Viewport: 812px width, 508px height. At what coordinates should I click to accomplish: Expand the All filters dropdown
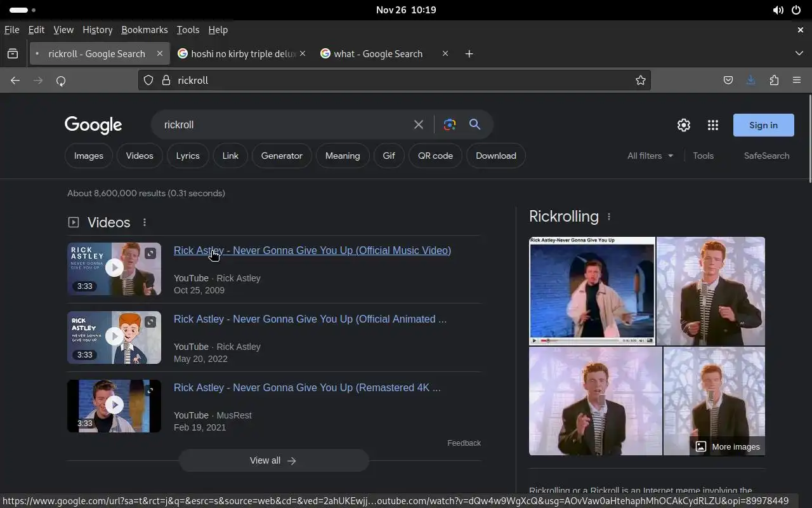650,156
